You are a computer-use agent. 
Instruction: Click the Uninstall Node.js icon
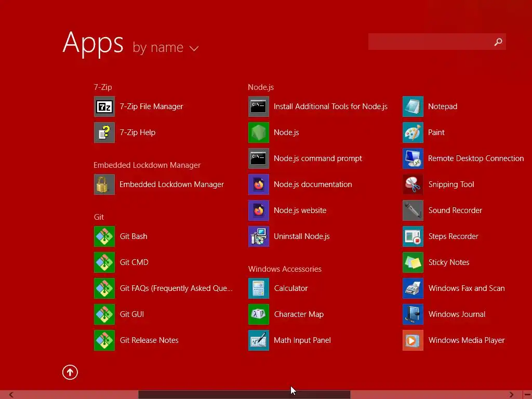coord(259,236)
